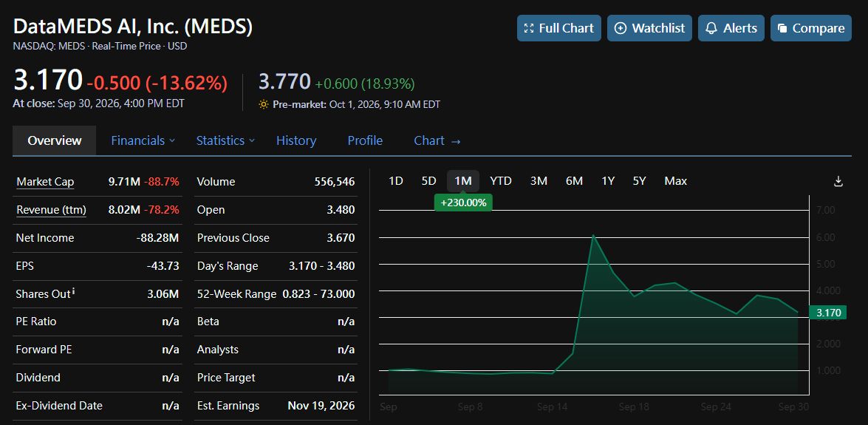Select the 1Y chart range
The height and width of the screenshot is (425, 868).
(x=608, y=181)
